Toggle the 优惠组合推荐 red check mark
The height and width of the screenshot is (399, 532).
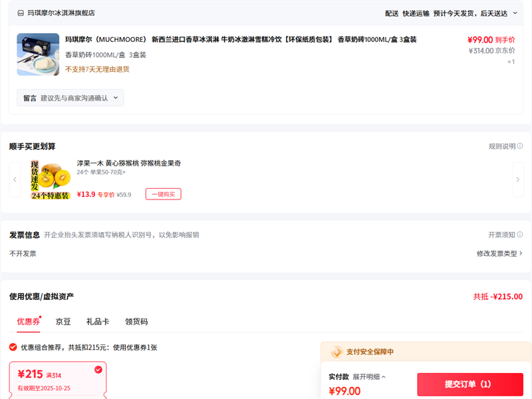tap(13, 347)
